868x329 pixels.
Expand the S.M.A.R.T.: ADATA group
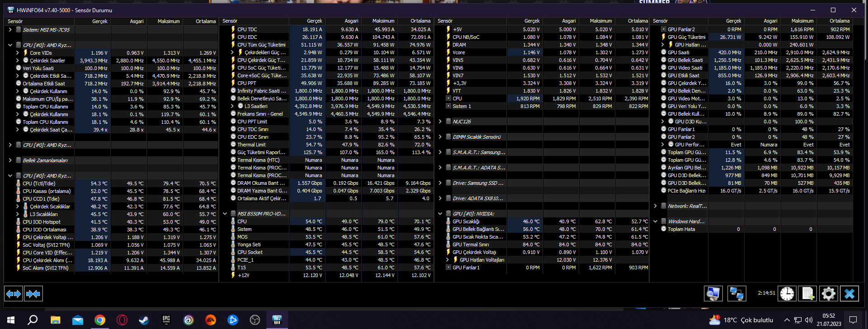tap(440, 168)
